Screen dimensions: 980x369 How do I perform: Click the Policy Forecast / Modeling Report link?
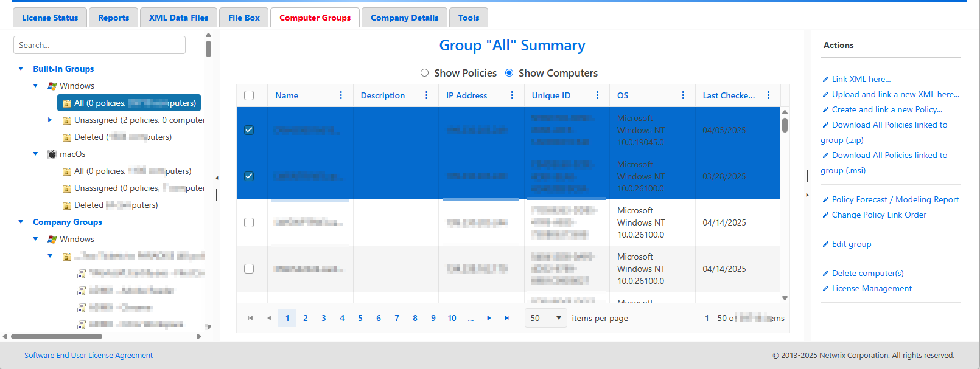[895, 199]
